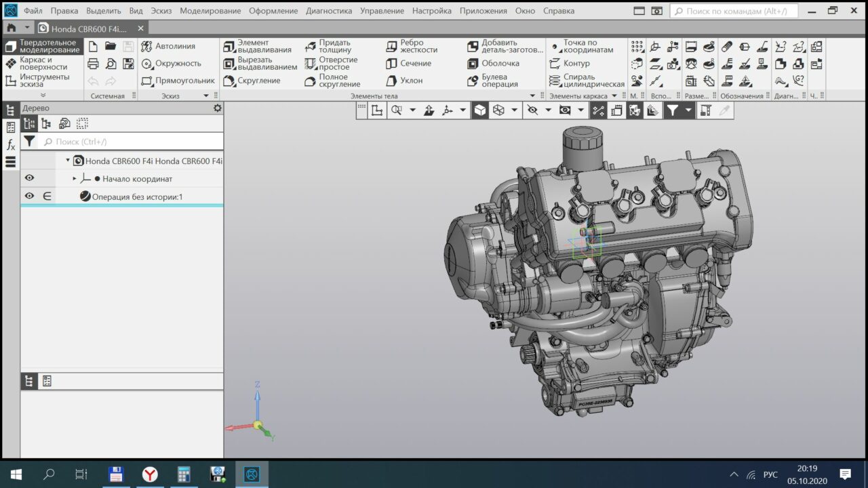The image size is (868, 488).
Task: Select the first structure view icon under Дерево
Action: click(x=29, y=123)
